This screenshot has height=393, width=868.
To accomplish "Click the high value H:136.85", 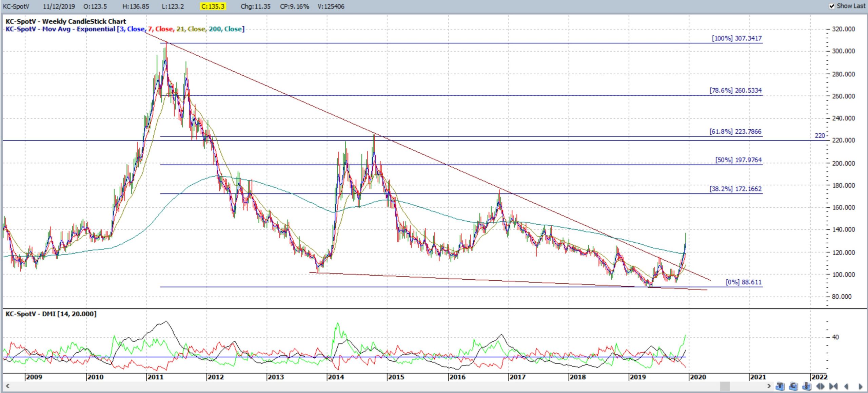I will 136,6.
